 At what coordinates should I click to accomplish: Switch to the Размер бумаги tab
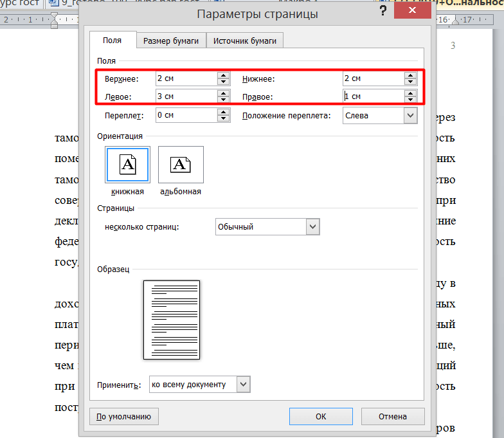171,41
